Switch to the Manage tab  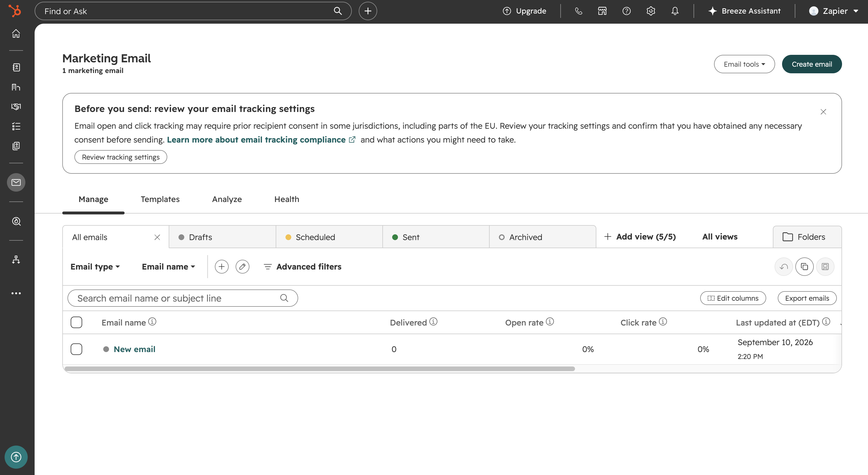93,199
